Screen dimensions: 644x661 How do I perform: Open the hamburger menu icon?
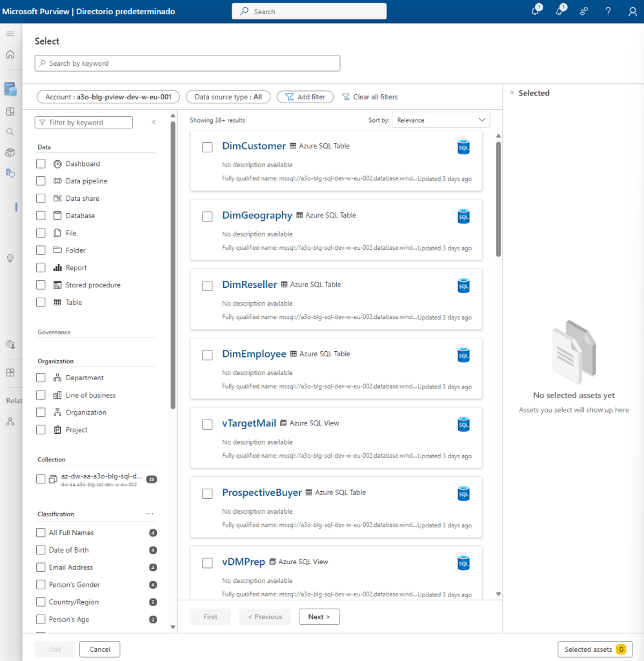[x=10, y=34]
